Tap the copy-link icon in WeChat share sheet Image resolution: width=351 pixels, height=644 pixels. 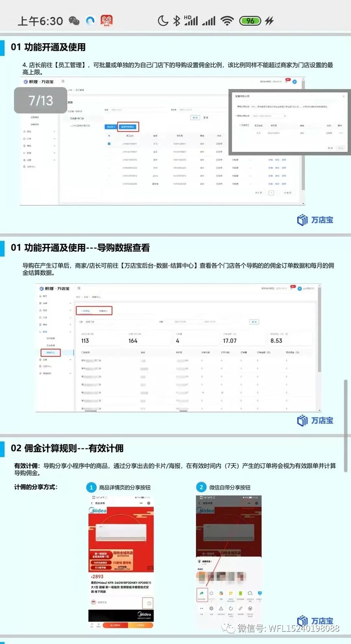tap(240, 608)
